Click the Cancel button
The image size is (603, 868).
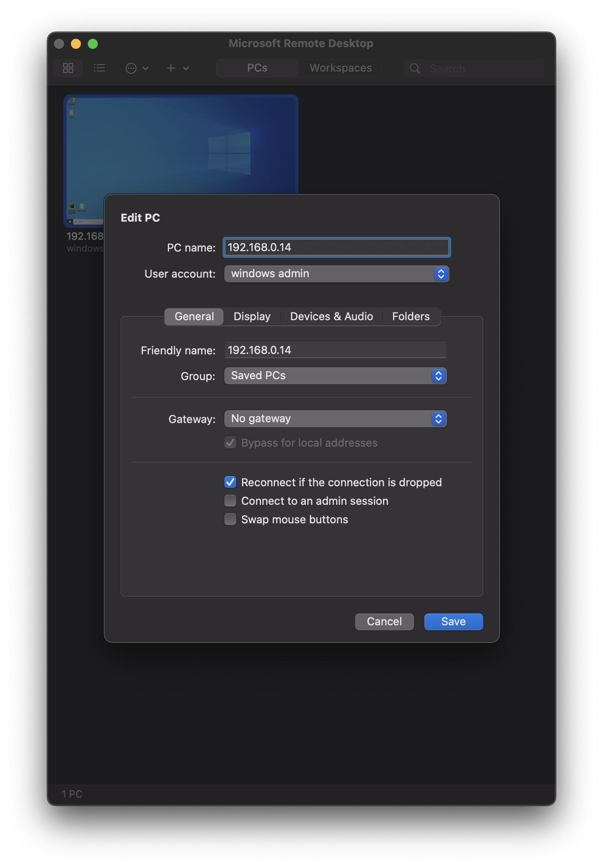pos(384,622)
